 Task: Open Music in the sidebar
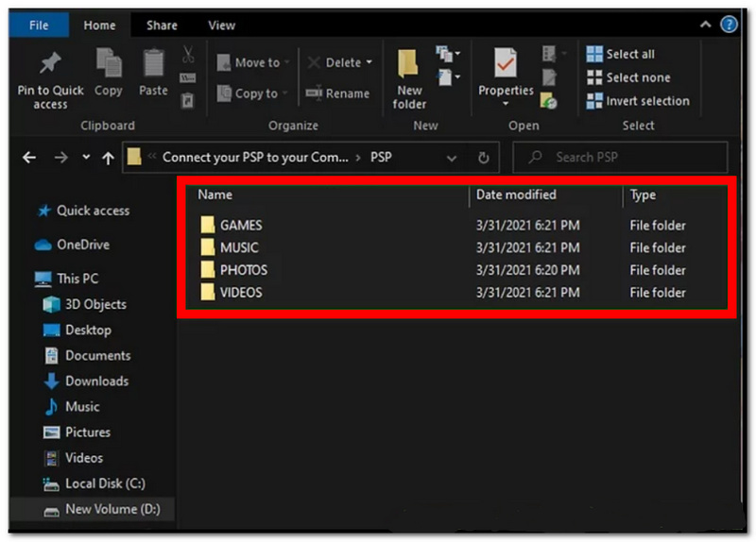pos(72,407)
